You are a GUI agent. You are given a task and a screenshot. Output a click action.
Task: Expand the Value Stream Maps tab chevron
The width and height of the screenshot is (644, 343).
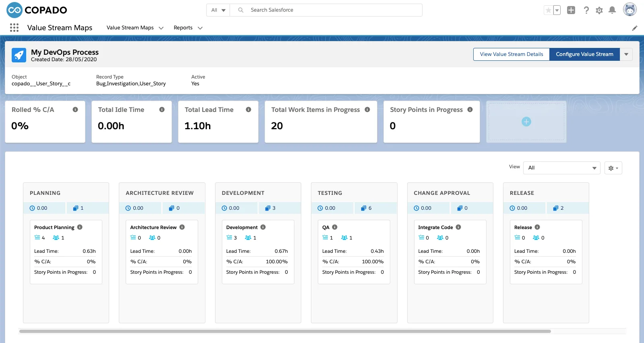click(x=161, y=28)
